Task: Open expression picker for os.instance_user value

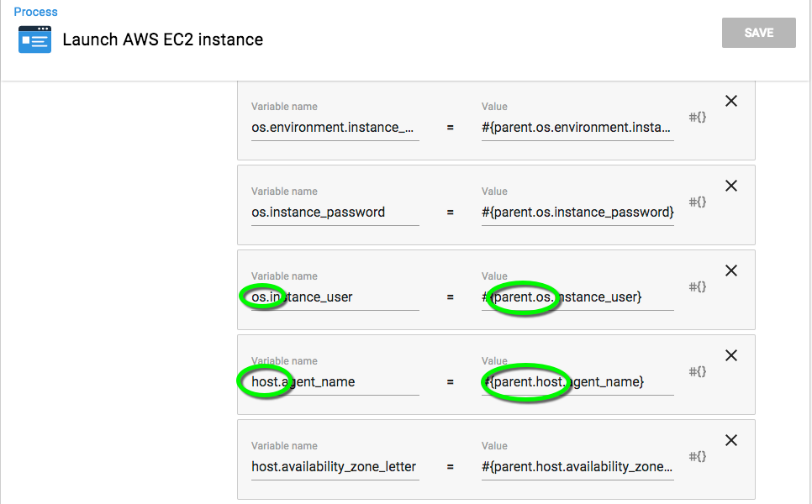Action: click(x=697, y=286)
